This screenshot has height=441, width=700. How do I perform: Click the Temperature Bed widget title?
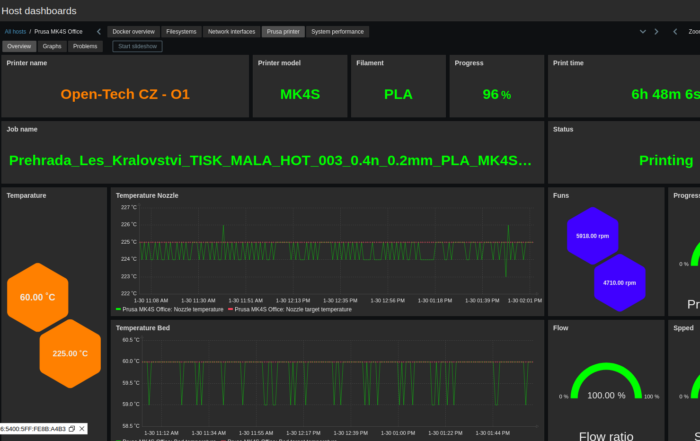(x=143, y=328)
